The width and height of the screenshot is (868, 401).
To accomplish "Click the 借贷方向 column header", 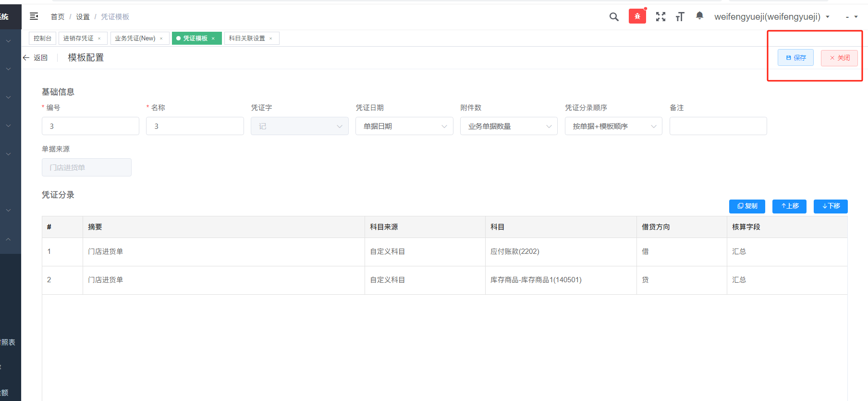I will (x=682, y=227).
